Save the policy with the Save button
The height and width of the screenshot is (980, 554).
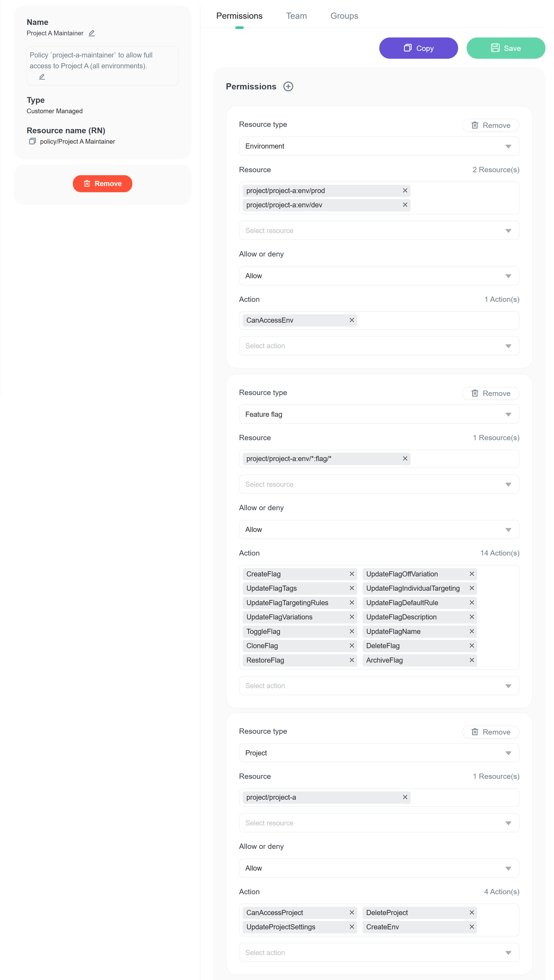[505, 48]
